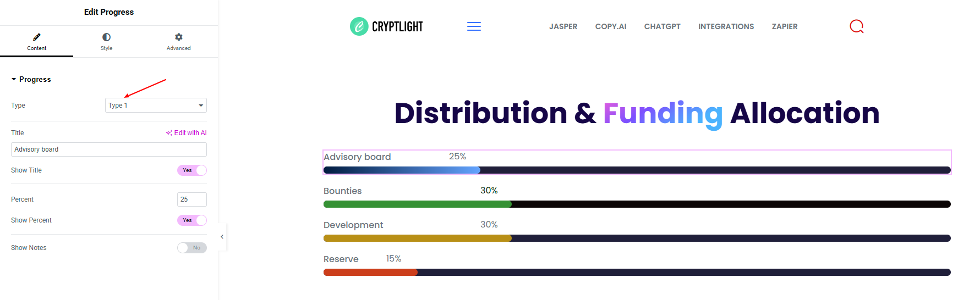Collapse the editor panel with chevron

click(x=222, y=237)
